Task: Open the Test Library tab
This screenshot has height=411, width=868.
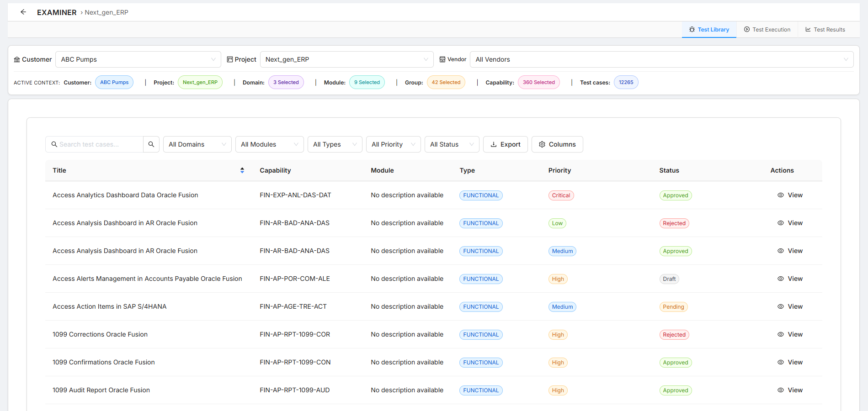Action: tap(709, 30)
